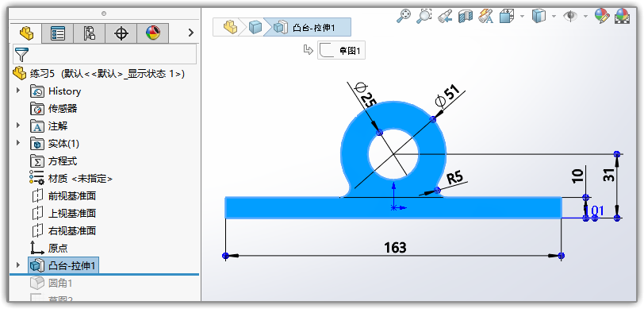The width and height of the screenshot is (644, 309).
Task: Click the Display Style icon
Action: [539, 17]
